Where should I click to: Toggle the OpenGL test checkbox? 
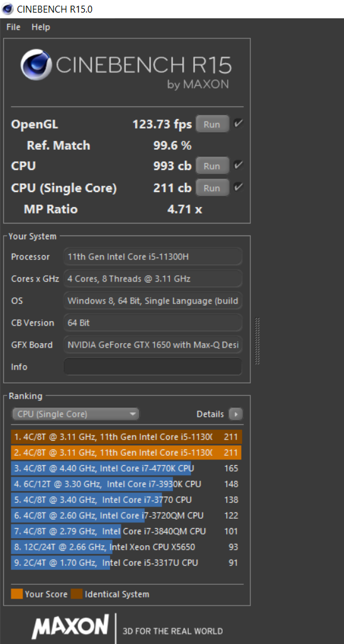pos(238,123)
